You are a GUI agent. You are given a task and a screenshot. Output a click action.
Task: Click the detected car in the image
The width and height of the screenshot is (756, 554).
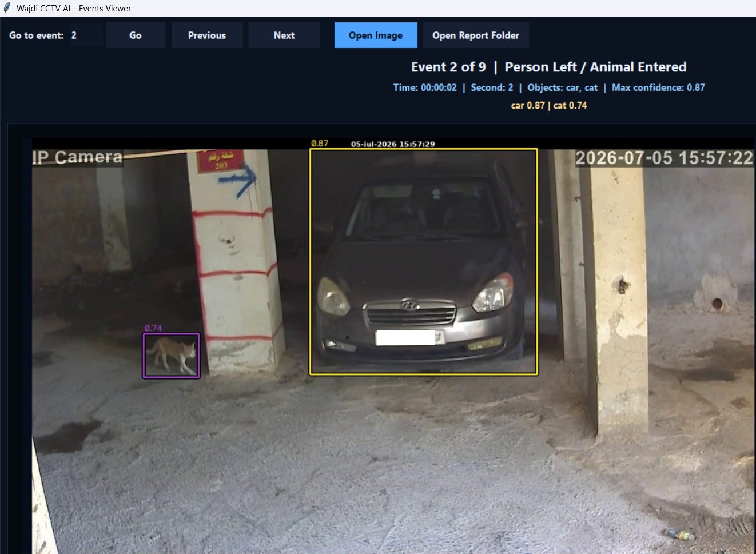pos(423,262)
